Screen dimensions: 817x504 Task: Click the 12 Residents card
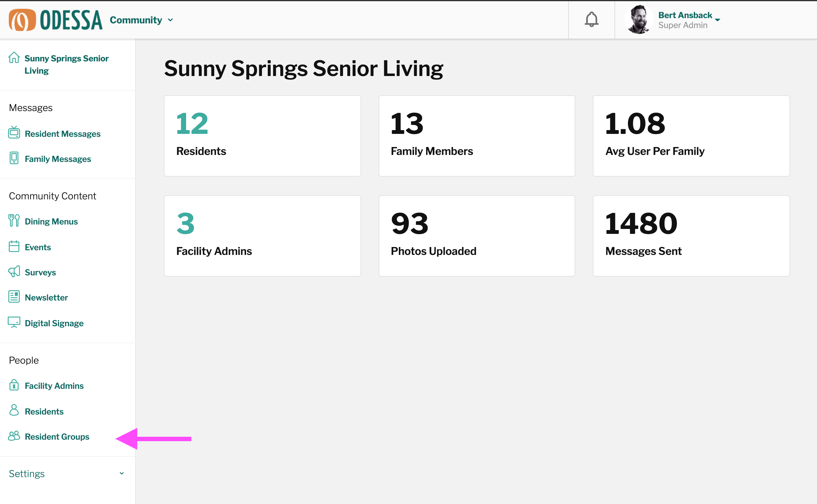[x=262, y=136]
